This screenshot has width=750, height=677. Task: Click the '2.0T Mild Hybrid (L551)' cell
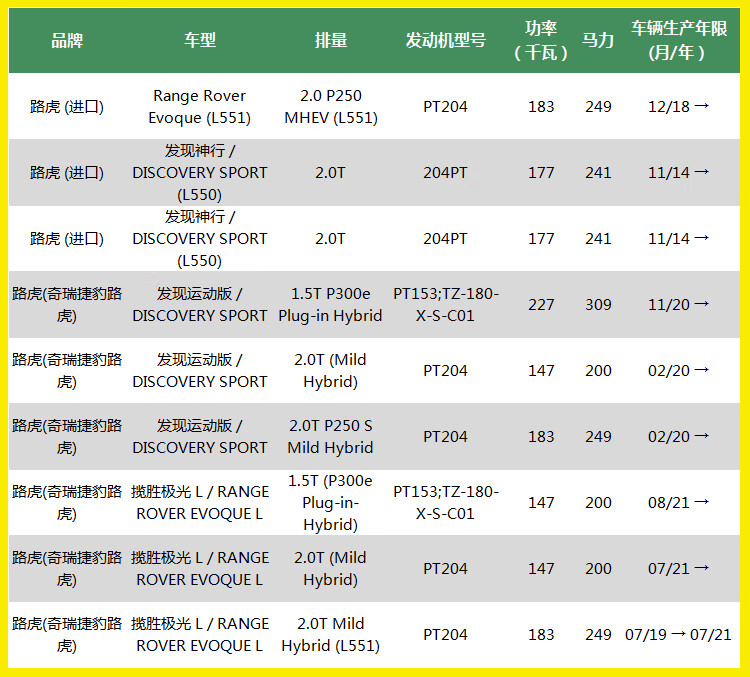pyautogui.click(x=331, y=635)
